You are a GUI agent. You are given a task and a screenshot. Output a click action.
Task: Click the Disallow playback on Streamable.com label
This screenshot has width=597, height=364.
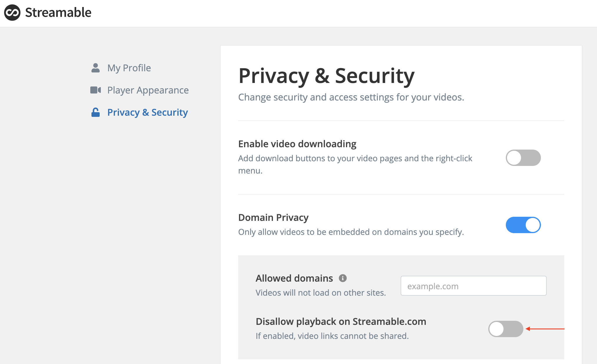341,321
